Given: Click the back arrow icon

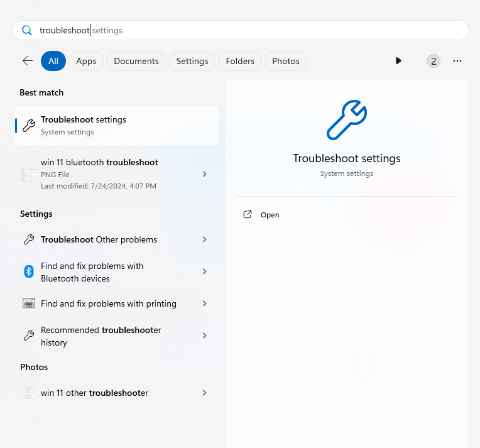Looking at the screenshot, I should [28, 61].
